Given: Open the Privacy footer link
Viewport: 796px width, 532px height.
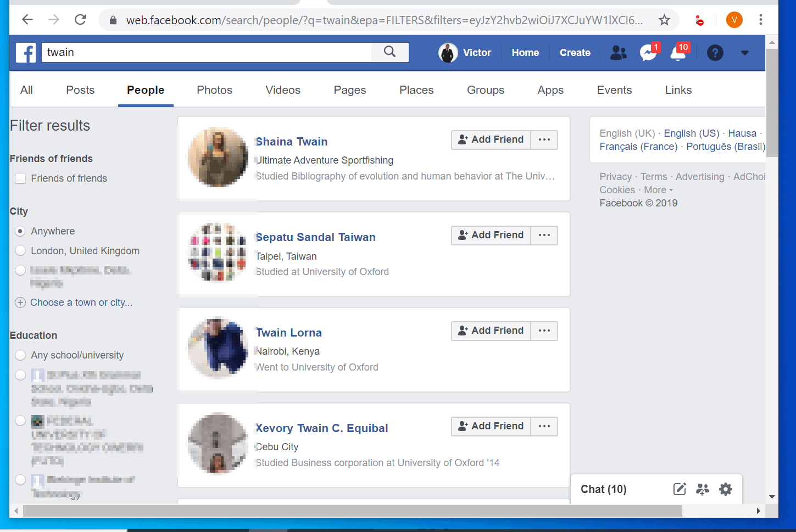Looking at the screenshot, I should (x=615, y=177).
